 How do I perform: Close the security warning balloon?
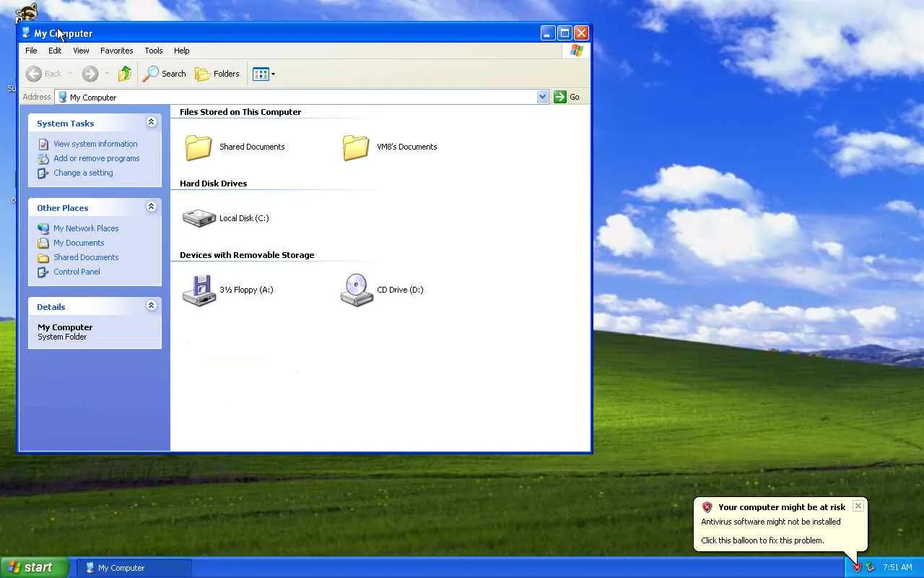pyautogui.click(x=858, y=506)
